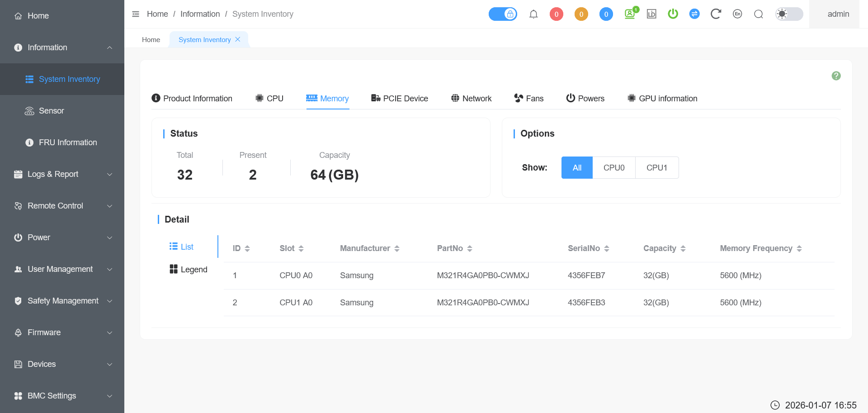The height and width of the screenshot is (413, 868).
Task: Open Sensor page in sidebar
Action: coord(51,111)
